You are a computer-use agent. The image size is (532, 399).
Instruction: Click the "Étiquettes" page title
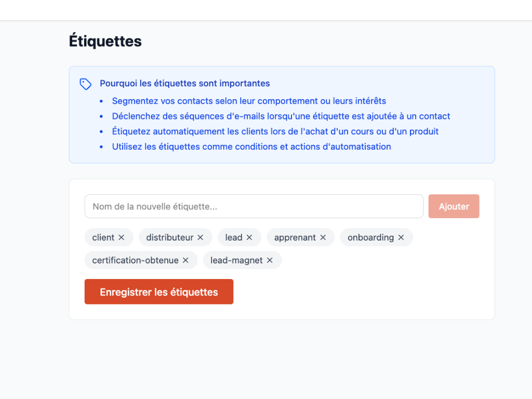105,41
